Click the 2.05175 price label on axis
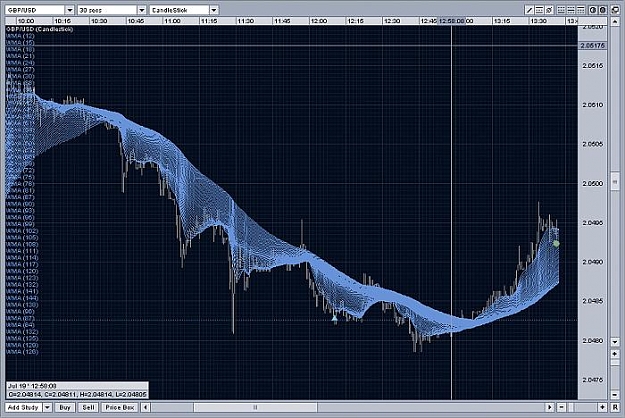The image size is (625, 418). [592, 45]
